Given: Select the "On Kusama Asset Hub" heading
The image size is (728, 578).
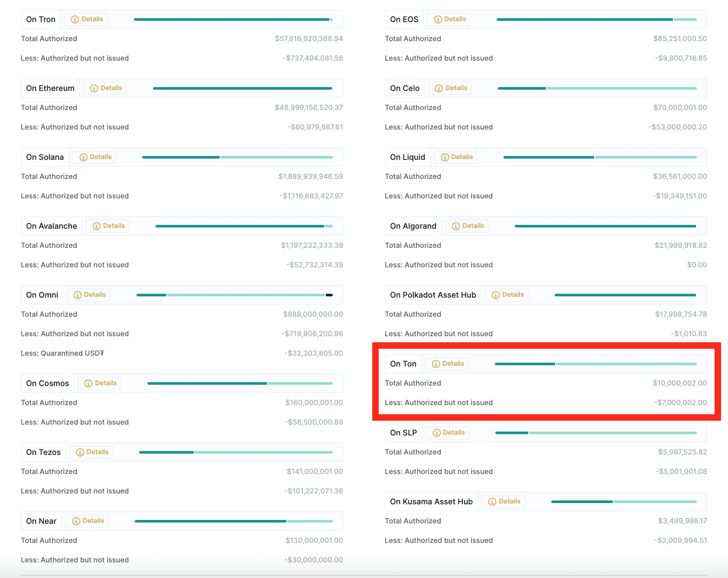Looking at the screenshot, I should click(432, 502).
